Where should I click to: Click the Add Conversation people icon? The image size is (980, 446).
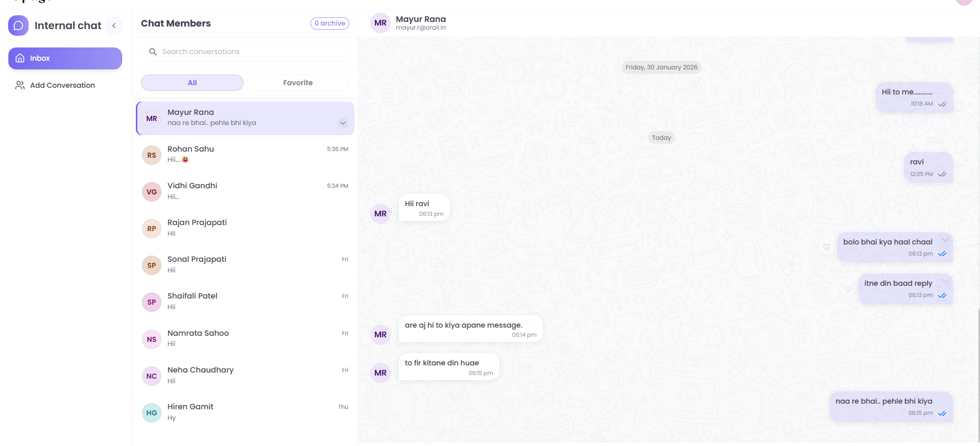(x=20, y=85)
